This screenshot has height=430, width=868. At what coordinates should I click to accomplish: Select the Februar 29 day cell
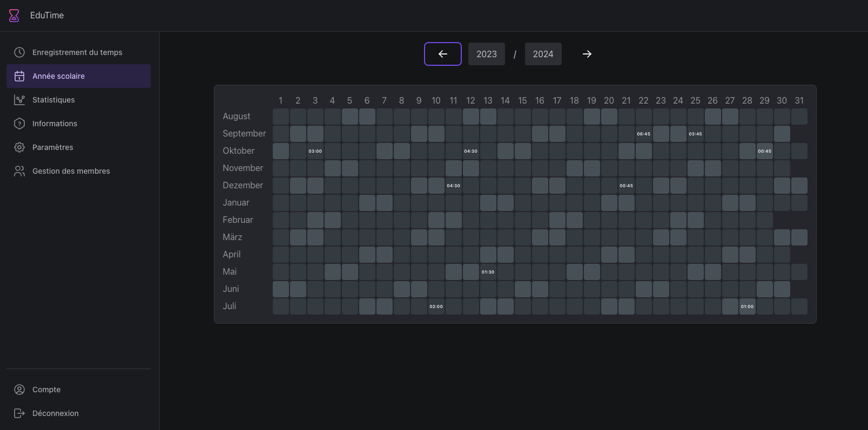point(765,220)
